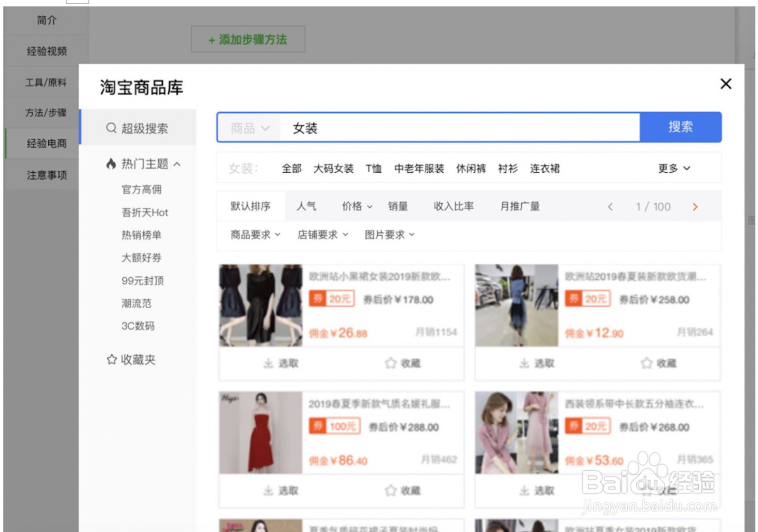
Task: Click the 100元 coupon badge
Action: [x=334, y=426]
